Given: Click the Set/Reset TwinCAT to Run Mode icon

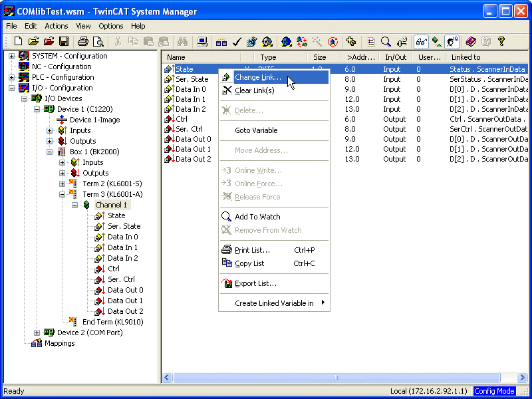Looking at the screenshot, I should [267, 42].
